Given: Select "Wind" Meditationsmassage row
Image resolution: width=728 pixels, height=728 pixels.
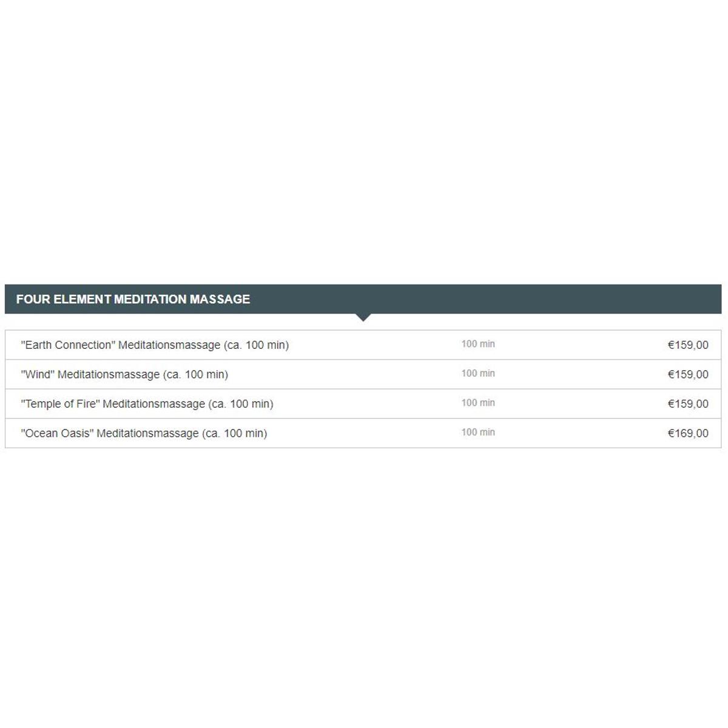Looking at the screenshot, I should pos(363,374).
